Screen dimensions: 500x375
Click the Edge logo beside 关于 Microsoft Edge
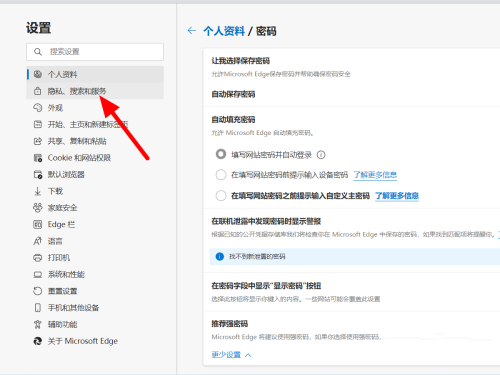click(38, 341)
